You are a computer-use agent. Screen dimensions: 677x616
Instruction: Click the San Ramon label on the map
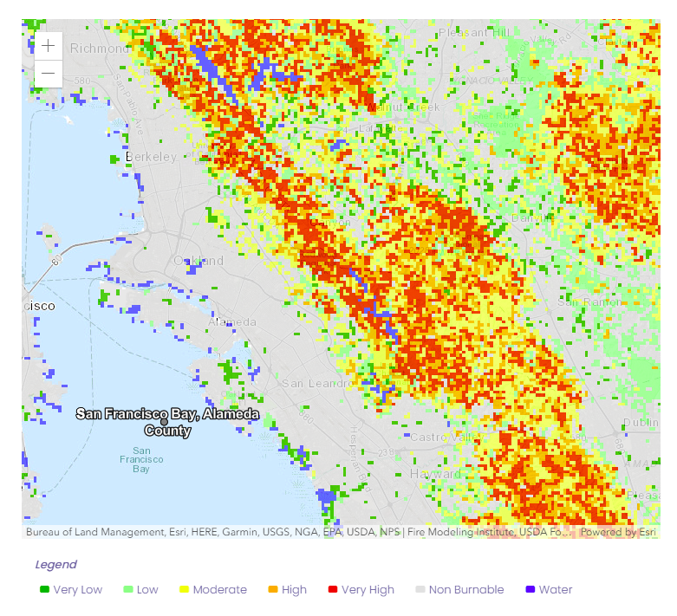(x=589, y=302)
